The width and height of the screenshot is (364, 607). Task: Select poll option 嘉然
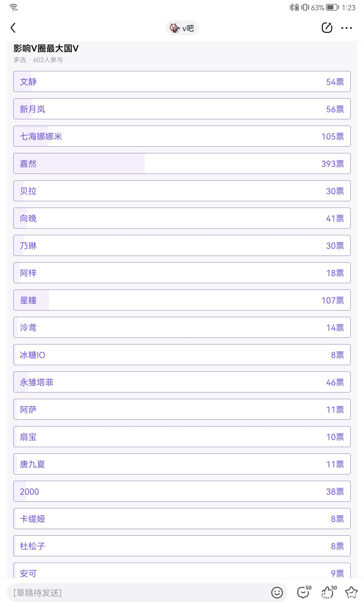coord(182,164)
